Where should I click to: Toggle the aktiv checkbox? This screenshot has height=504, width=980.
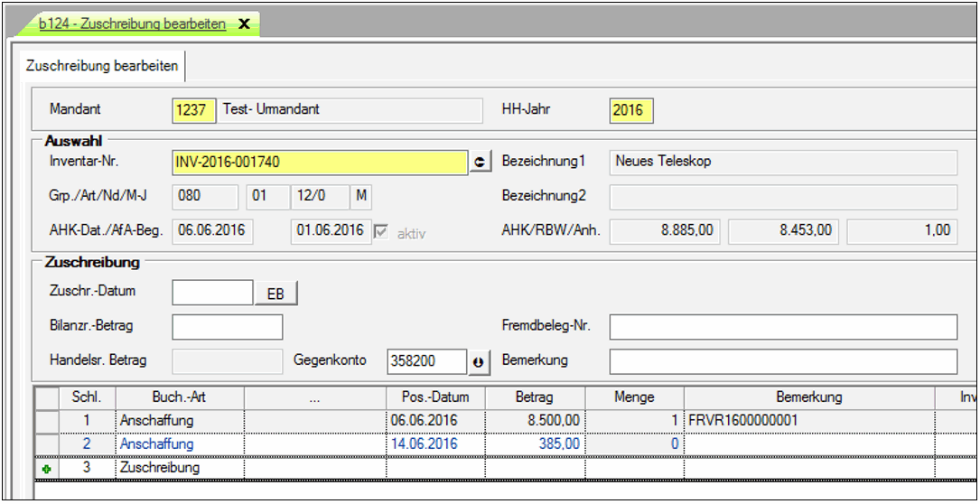pyautogui.click(x=380, y=231)
